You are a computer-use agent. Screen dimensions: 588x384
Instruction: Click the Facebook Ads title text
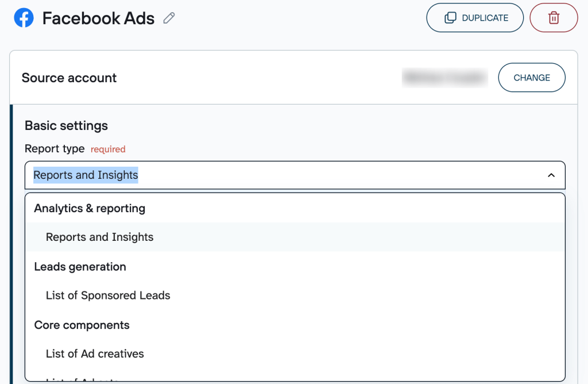tap(98, 18)
